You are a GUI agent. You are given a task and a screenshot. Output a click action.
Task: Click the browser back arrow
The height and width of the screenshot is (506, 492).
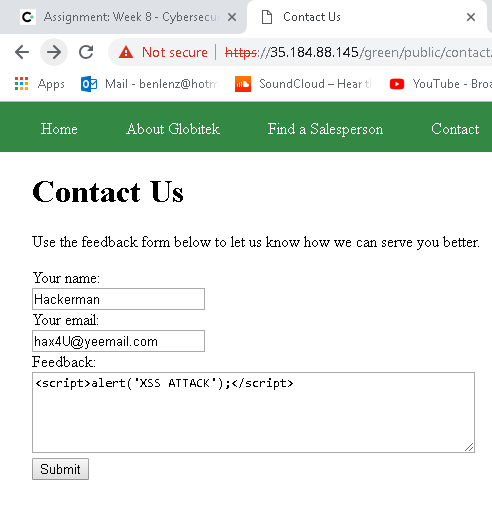tap(22, 52)
